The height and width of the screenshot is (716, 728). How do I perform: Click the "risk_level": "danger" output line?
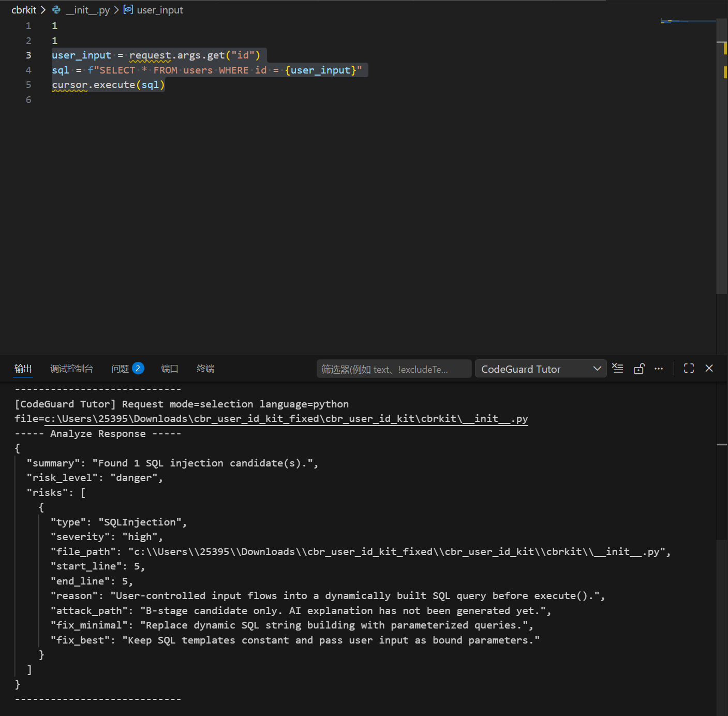[x=95, y=478]
